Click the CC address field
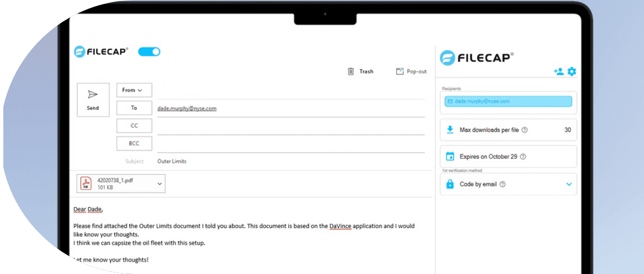 click(291, 126)
